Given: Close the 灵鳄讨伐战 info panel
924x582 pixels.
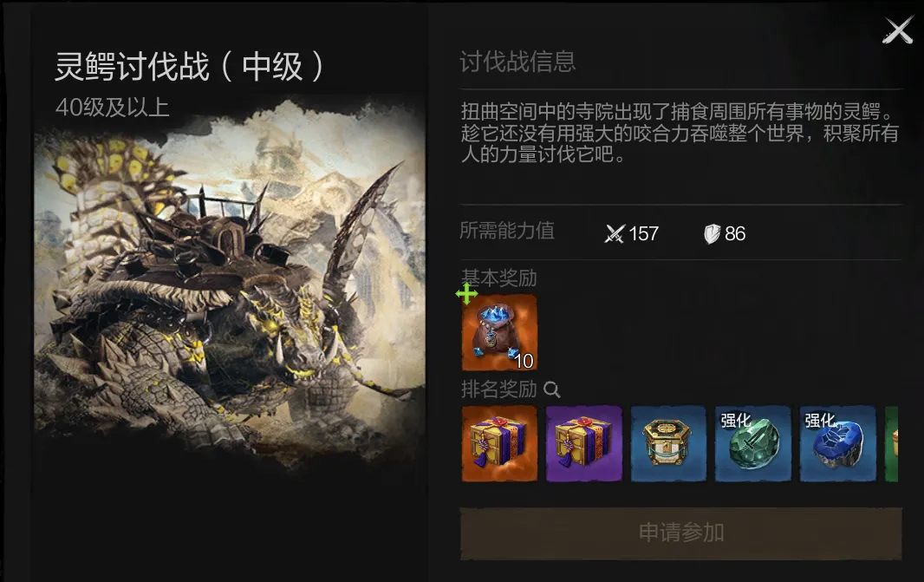Looking at the screenshot, I should (x=897, y=30).
